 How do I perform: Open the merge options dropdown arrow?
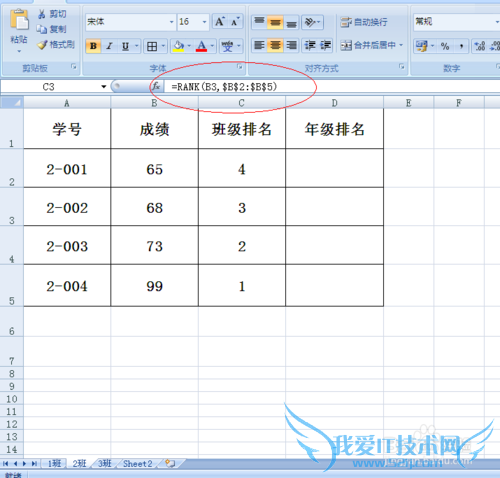pyautogui.click(x=401, y=45)
